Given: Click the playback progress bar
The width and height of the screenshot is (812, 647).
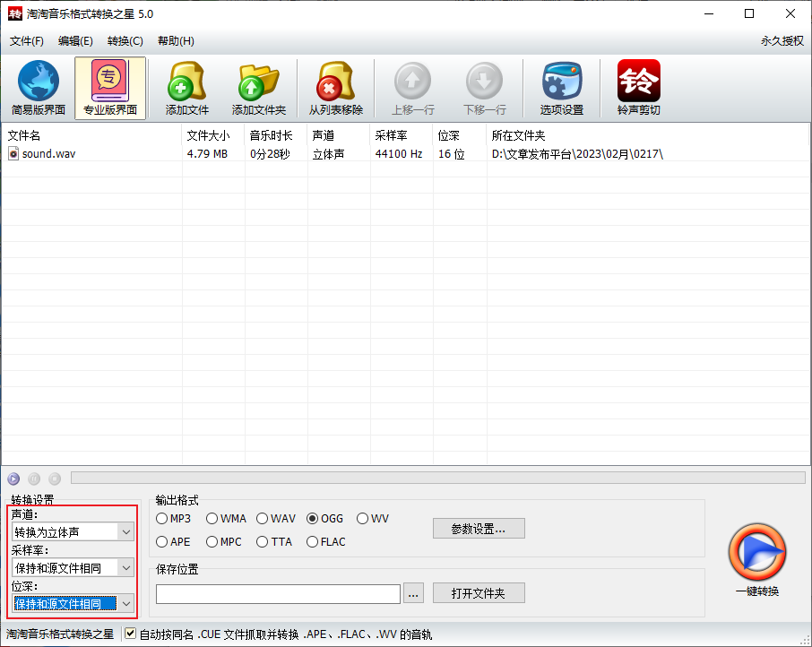Looking at the screenshot, I should click(x=437, y=479).
